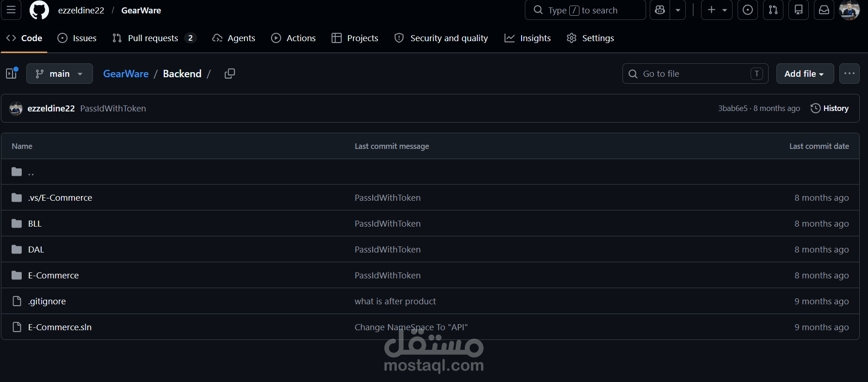Open ezzeldine22 owner link in header
Image resolution: width=868 pixels, height=382 pixels.
pos(81,10)
